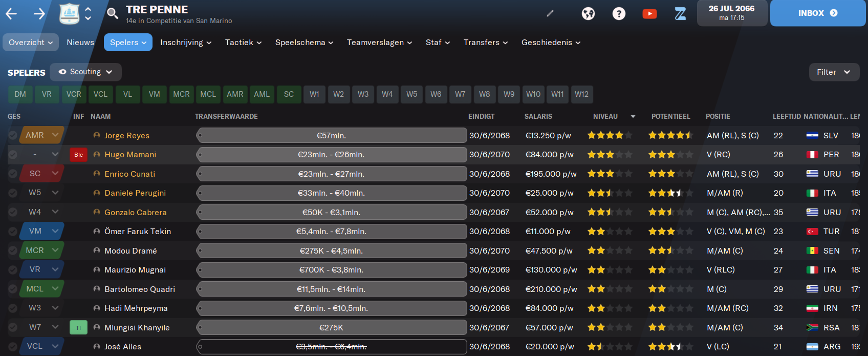
Task: Select the W12 substitute slot button
Action: point(582,94)
